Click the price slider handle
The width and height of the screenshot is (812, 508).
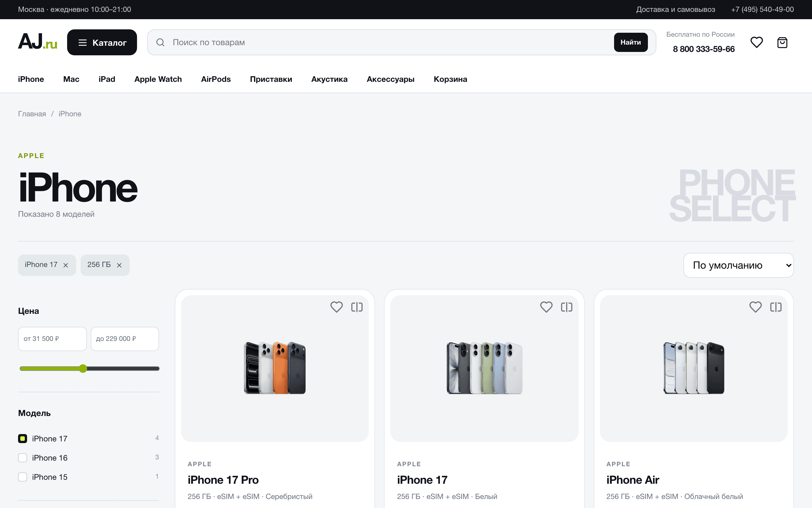coord(83,369)
